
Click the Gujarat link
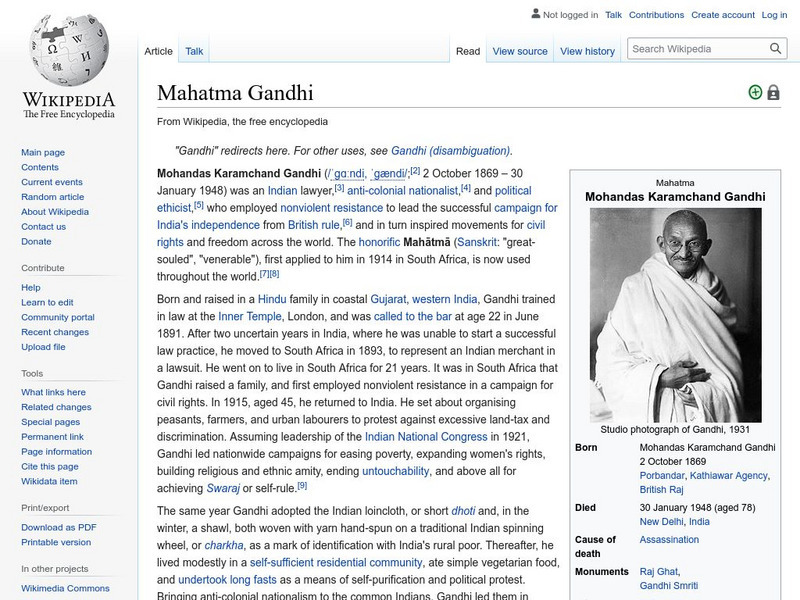(x=388, y=299)
